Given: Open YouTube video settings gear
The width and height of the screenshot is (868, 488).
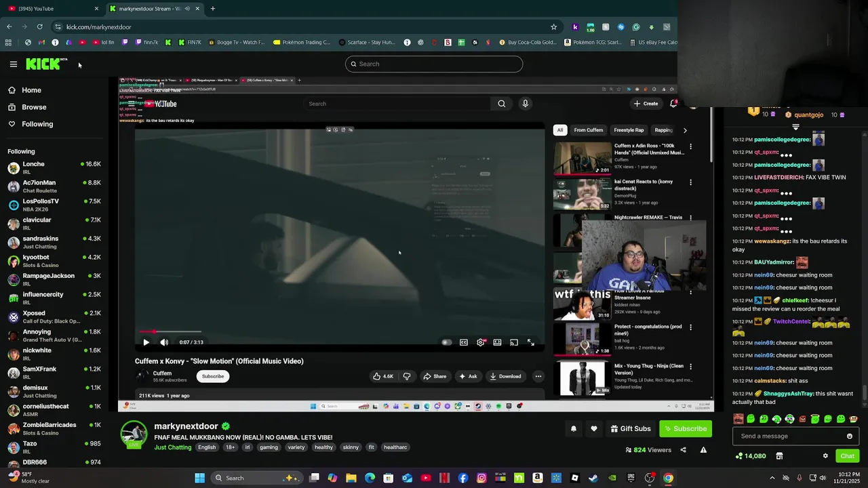Looking at the screenshot, I should (480, 342).
